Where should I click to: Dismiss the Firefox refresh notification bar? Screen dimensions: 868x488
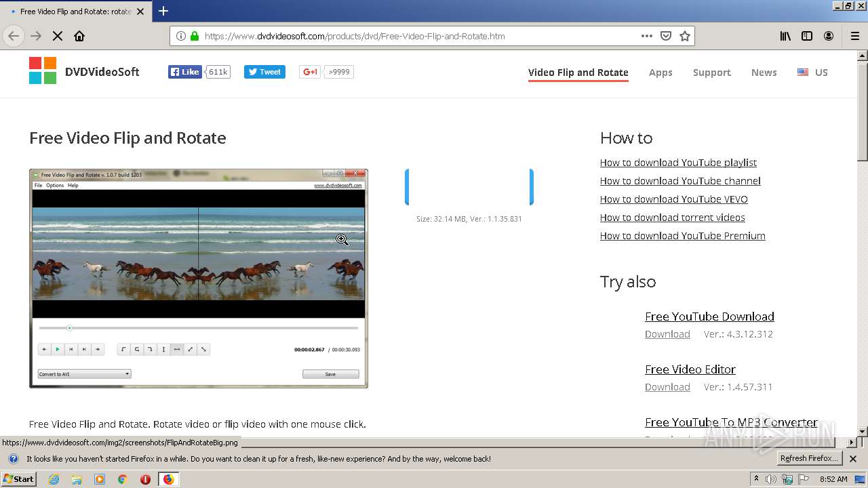click(x=853, y=459)
